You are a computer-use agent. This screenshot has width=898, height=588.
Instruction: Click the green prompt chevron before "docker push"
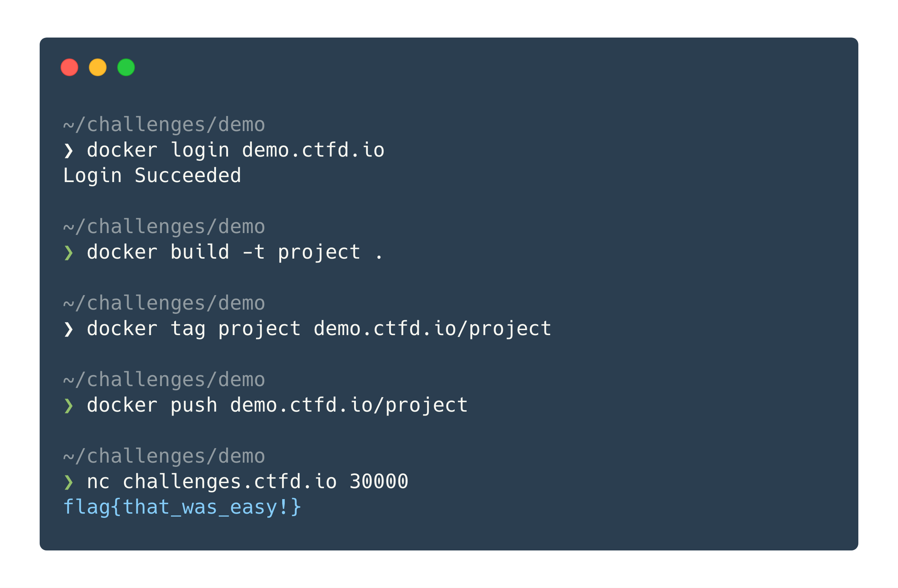click(69, 406)
